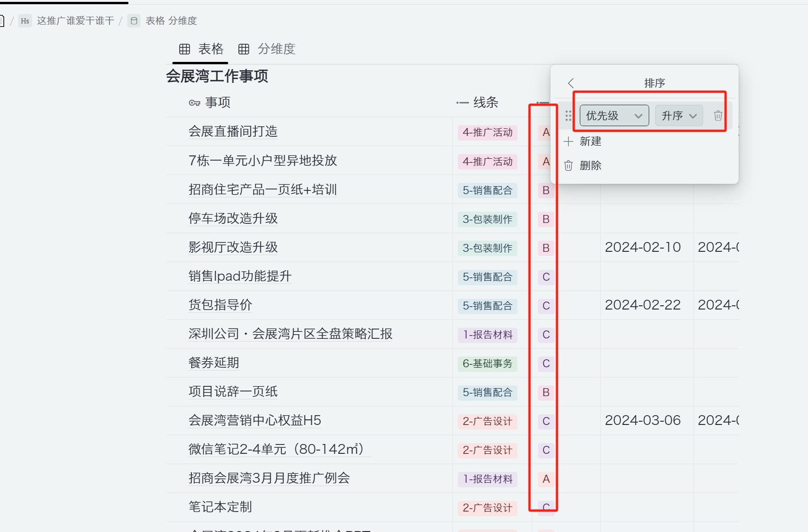Click priority C in 货包指导价 row
The height and width of the screenshot is (532, 808).
[x=546, y=306]
